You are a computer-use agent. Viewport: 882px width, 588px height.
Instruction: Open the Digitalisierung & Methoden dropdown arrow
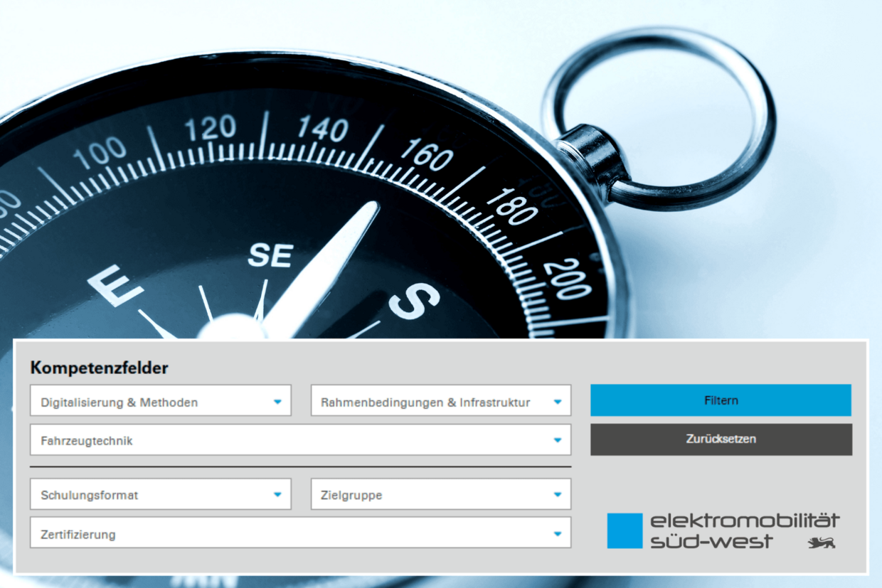[x=277, y=400]
